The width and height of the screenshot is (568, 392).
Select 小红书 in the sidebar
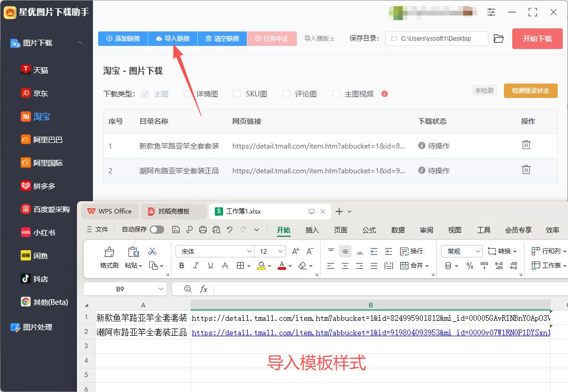[38, 232]
